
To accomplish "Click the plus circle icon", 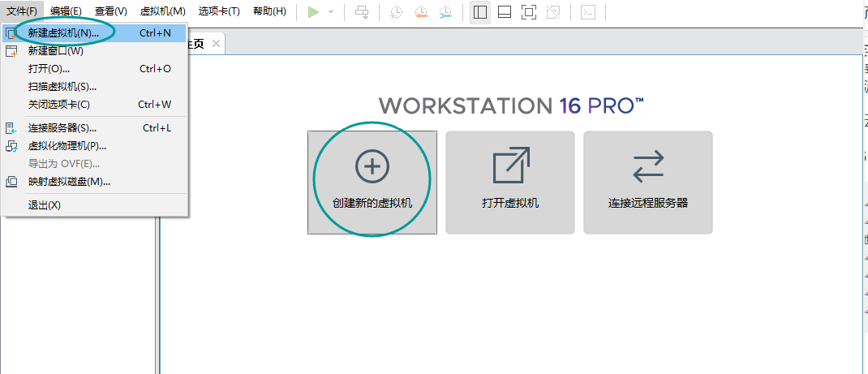I will point(372,166).
